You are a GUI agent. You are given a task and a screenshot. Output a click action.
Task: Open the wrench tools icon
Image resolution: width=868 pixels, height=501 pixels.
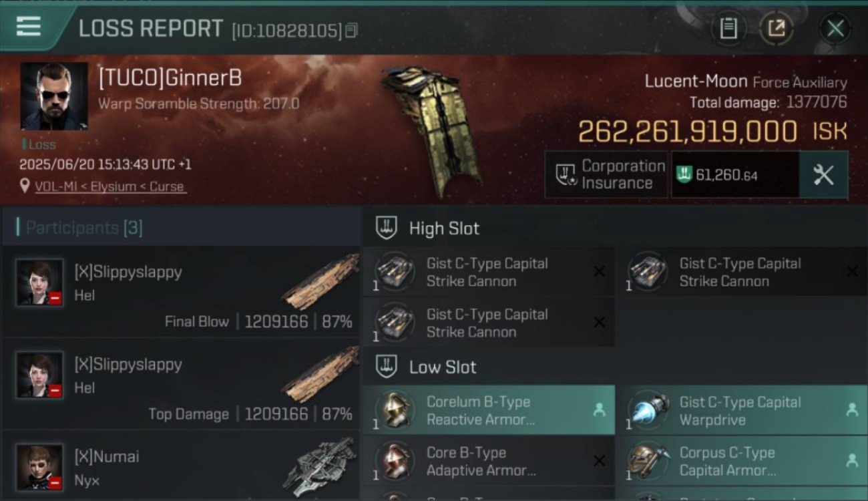coord(824,175)
